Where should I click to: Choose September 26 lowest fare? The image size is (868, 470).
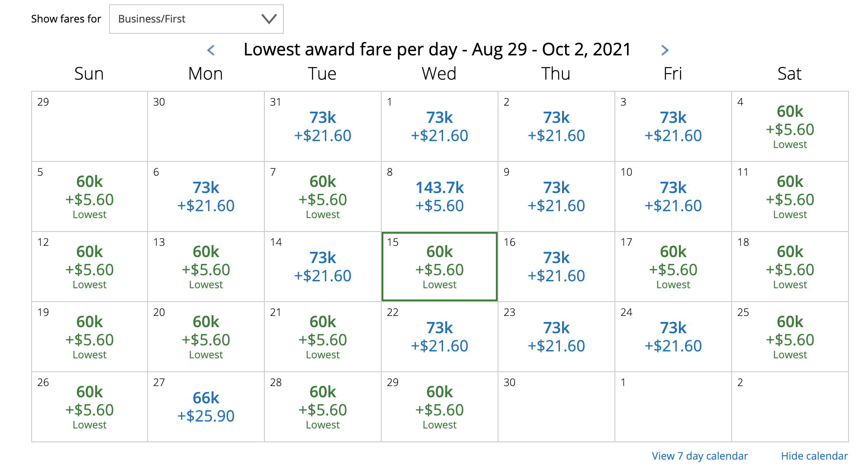click(90, 407)
